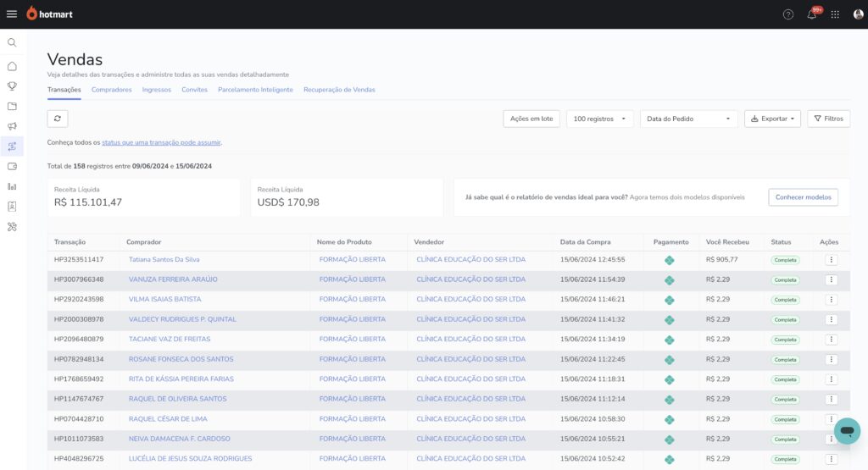Click the Comprador column header
Image resolution: width=868 pixels, height=470 pixels.
click(x=143, y=242)
